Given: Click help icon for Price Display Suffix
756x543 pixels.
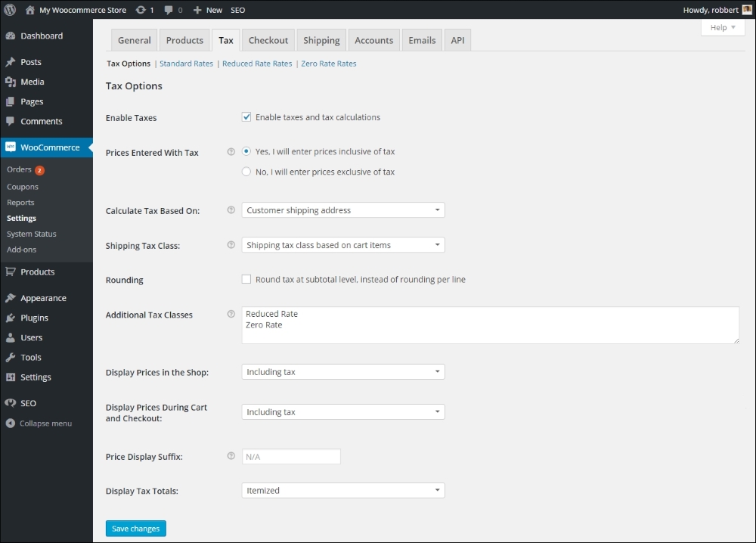Looking at the screenshot, I should point(231,456).
